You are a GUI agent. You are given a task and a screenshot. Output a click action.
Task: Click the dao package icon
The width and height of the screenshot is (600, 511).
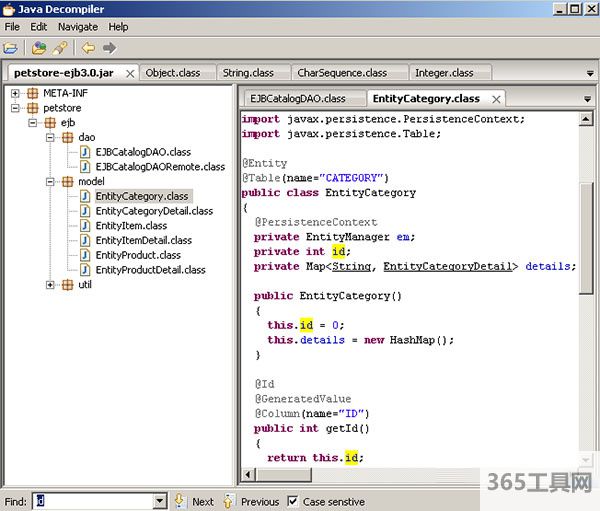coord(68,137)
